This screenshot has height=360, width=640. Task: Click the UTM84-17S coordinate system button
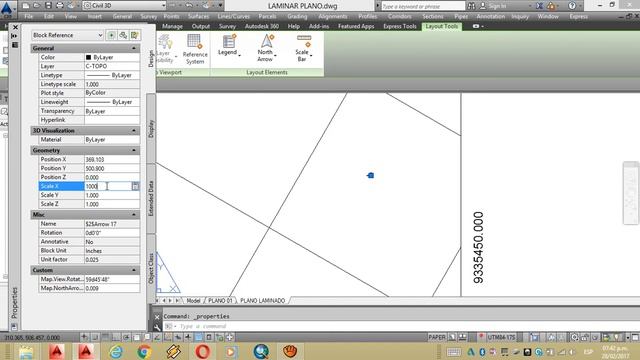pyautogui.click(x=502, y=338)
